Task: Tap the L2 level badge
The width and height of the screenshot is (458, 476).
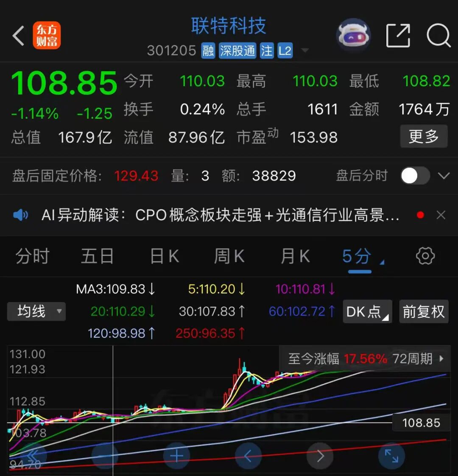Action: (x=285, y=50)
